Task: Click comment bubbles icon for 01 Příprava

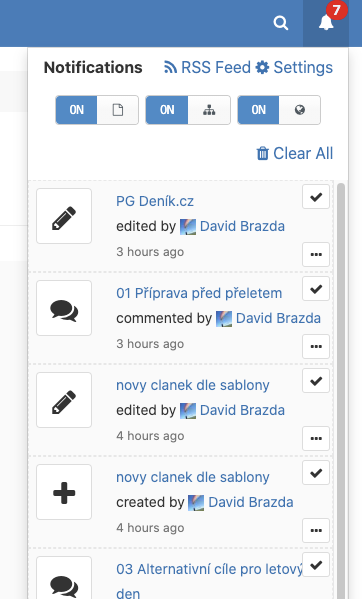Action: (64, 308)
